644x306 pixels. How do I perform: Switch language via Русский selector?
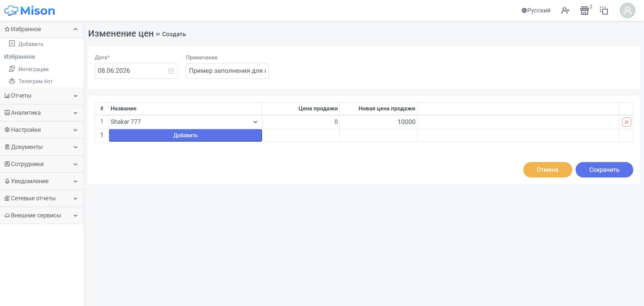[x=536, y=10]
